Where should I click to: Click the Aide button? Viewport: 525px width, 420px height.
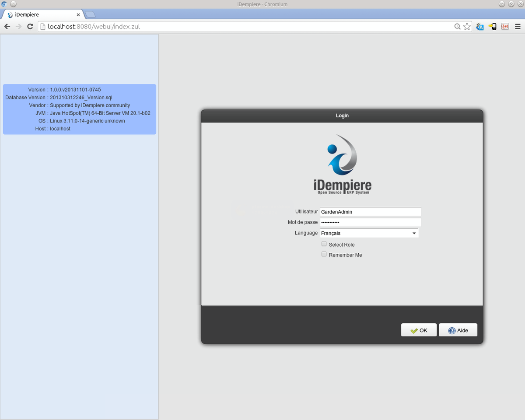(x=458, y=330)
